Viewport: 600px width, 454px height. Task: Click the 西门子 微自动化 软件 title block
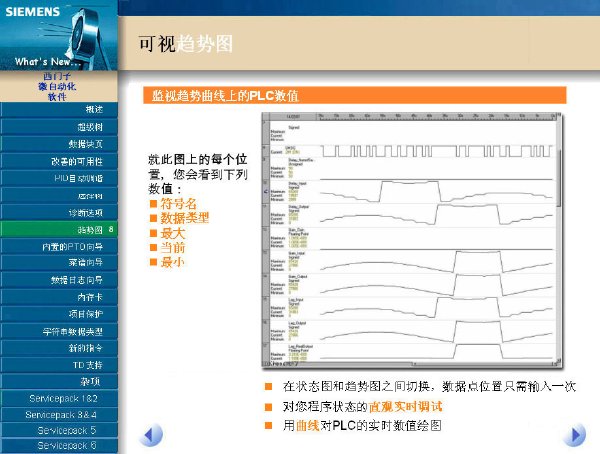57,87
